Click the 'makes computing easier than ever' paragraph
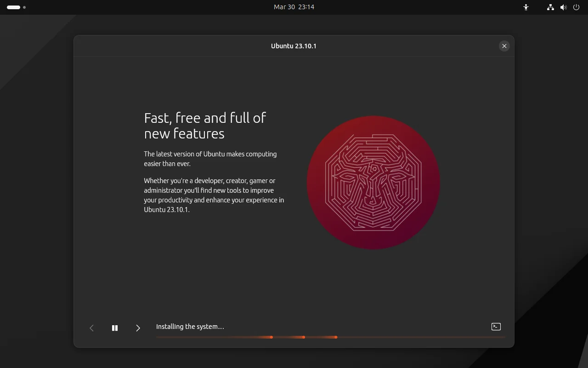This screenshot has height=368, width=588. [210, 159]
